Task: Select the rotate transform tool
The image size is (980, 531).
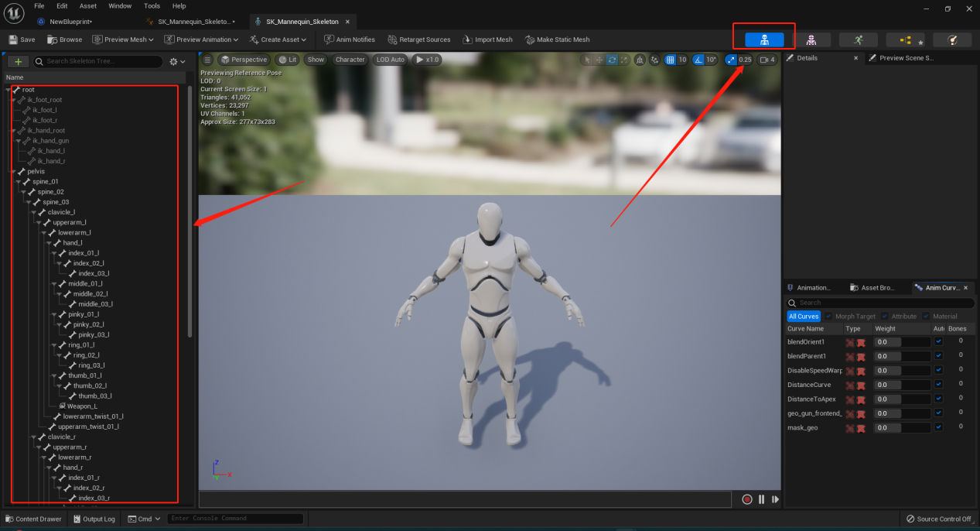Action: [x=612, y=60]
